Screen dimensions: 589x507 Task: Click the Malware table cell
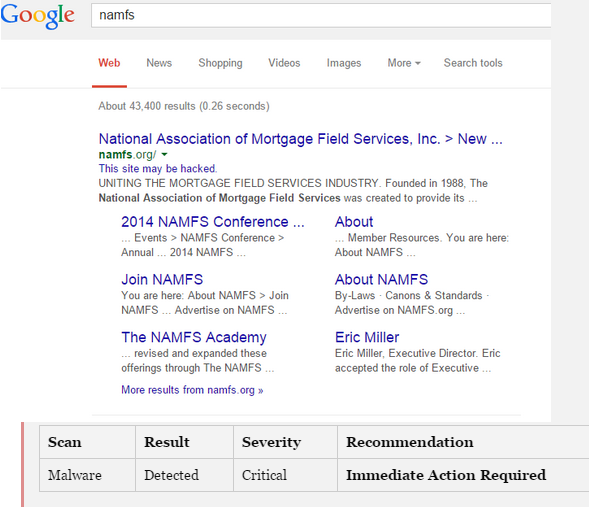click(x=87, y=475)
